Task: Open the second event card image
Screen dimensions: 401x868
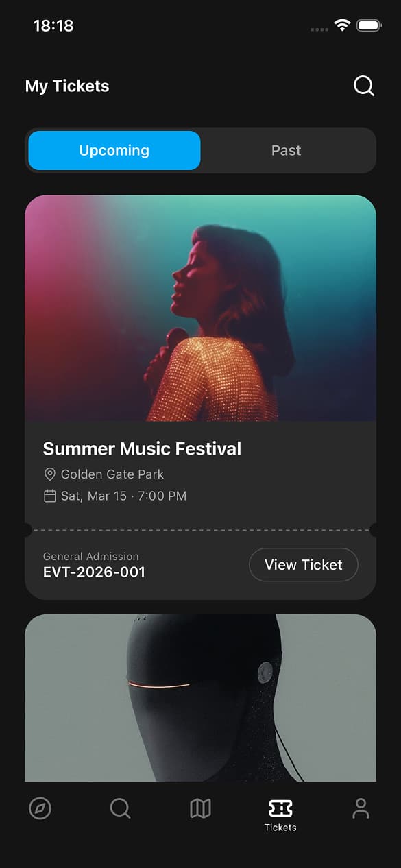Action: [x=200, y=698]
